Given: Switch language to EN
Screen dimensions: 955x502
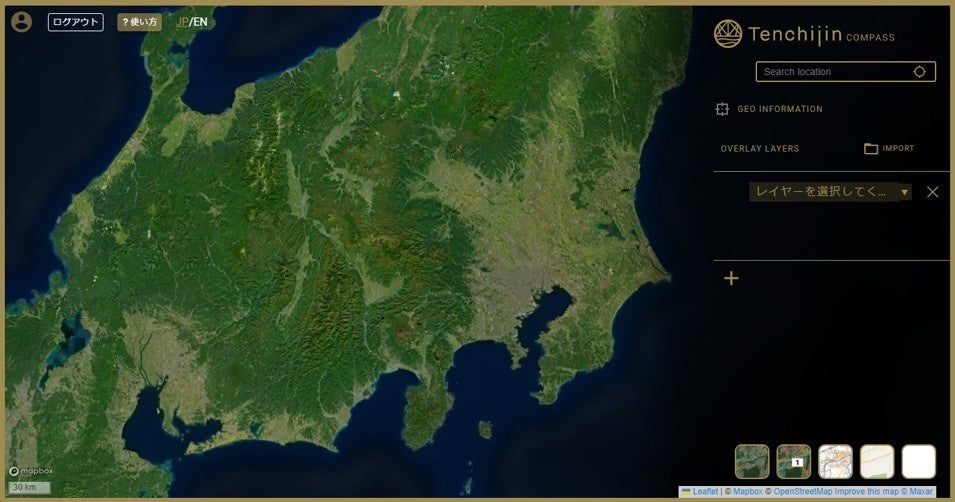Looking at the screenshot, I should coord(200,22).
